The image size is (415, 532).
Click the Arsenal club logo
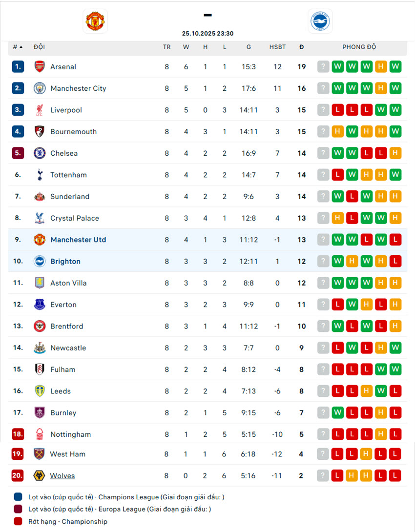40,67
